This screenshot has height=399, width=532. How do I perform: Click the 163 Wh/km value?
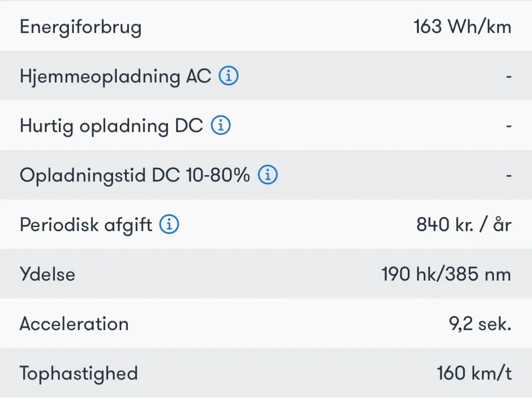point(462,27)
